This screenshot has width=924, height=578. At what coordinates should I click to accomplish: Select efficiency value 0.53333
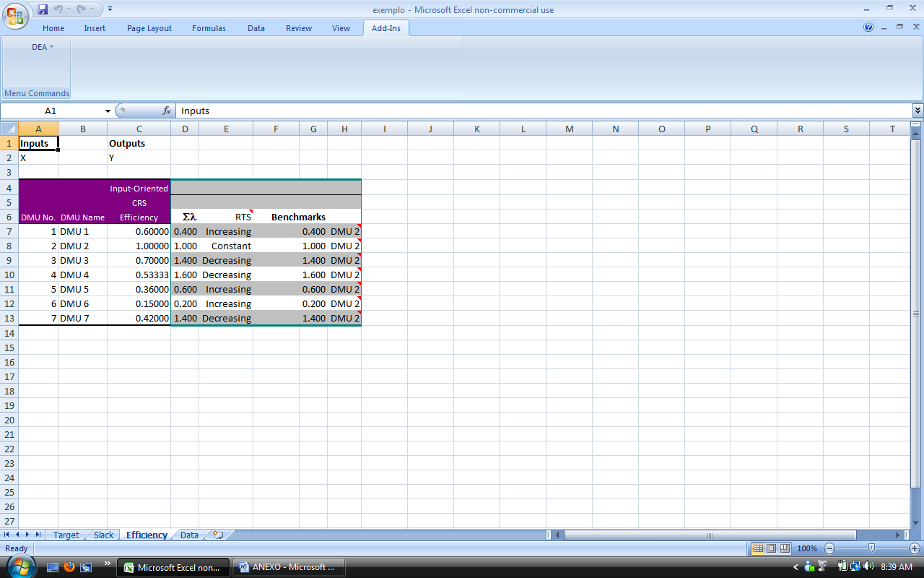point(139,275)
